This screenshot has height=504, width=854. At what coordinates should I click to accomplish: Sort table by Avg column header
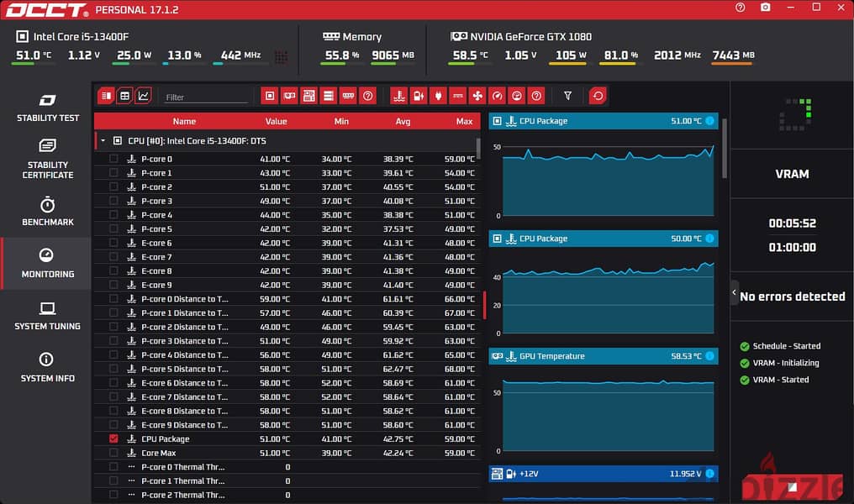[x=403, y=121]
